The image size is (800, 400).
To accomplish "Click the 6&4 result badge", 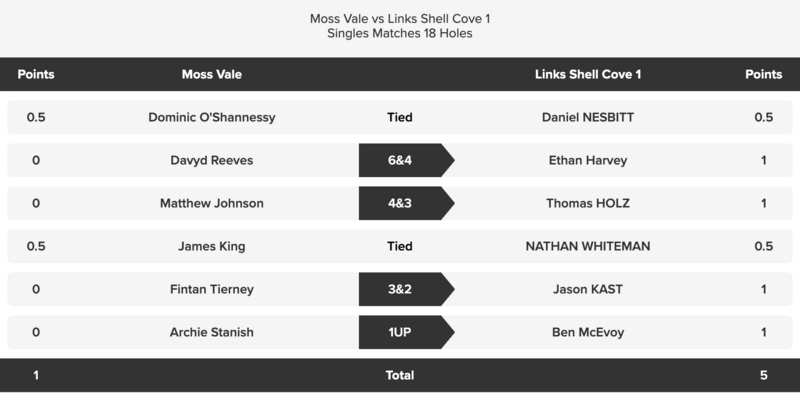I will pyautogui.click(x=401, y=160).
